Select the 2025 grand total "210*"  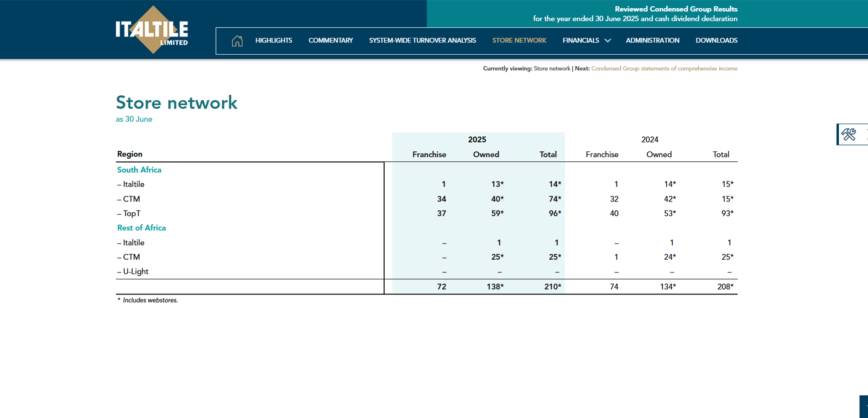pyautogui.click(x=553, y=287)
